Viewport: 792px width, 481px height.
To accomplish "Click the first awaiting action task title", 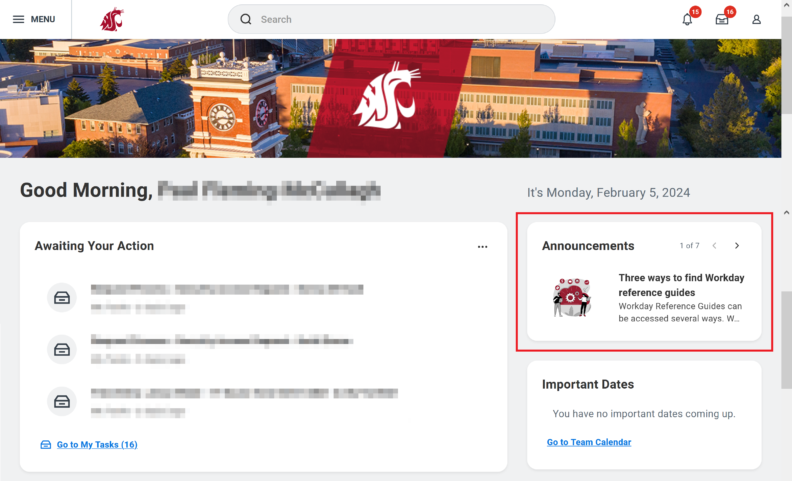I will [x=226, y=290].
